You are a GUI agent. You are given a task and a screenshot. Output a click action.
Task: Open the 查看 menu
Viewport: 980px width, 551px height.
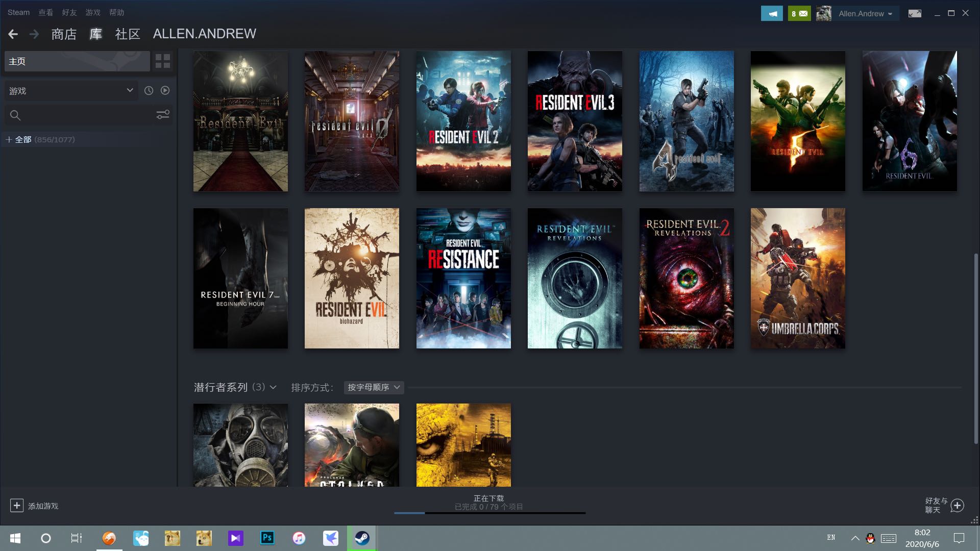click(x=46, y=12)
